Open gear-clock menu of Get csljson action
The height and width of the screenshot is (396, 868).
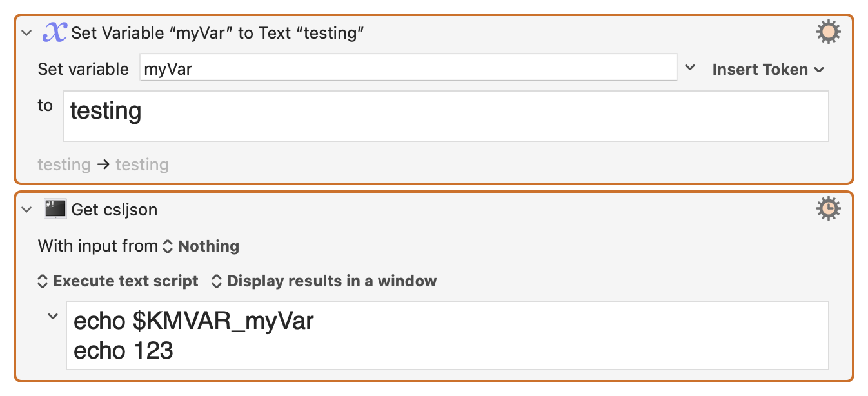pyautogui.click(x=829, y=209)
